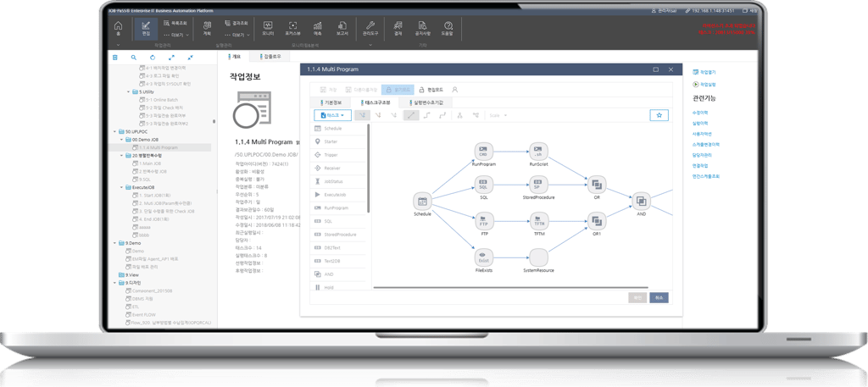Click the star favorite button
Screen dimensions: 868x387
click(x=659, y=115)
